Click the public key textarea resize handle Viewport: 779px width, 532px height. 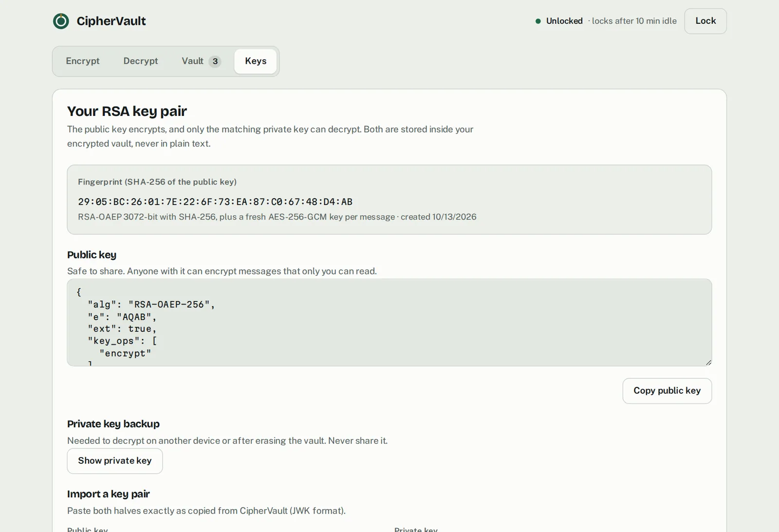pyautogui.click(x=708, y=363)
